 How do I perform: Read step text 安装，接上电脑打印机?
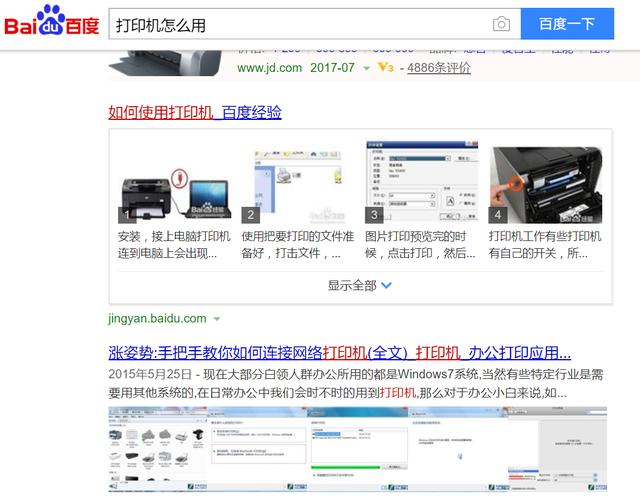tap(174, 245)
